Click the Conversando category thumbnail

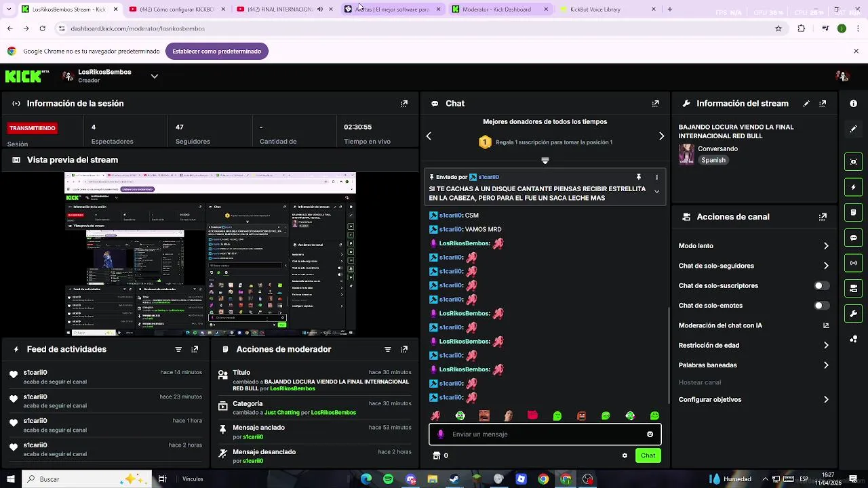[x=686, y=155]
